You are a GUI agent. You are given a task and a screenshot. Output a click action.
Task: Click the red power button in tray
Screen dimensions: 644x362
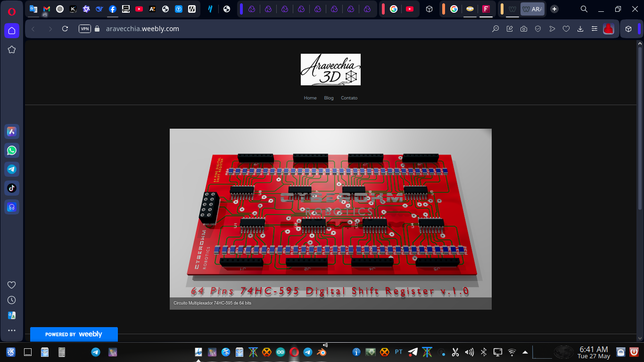pos(634,352)
